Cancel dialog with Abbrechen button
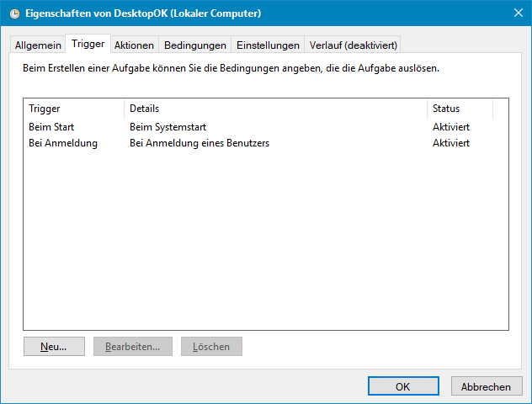The width and height of the screenshot is (532, 404). coord(487,386)
